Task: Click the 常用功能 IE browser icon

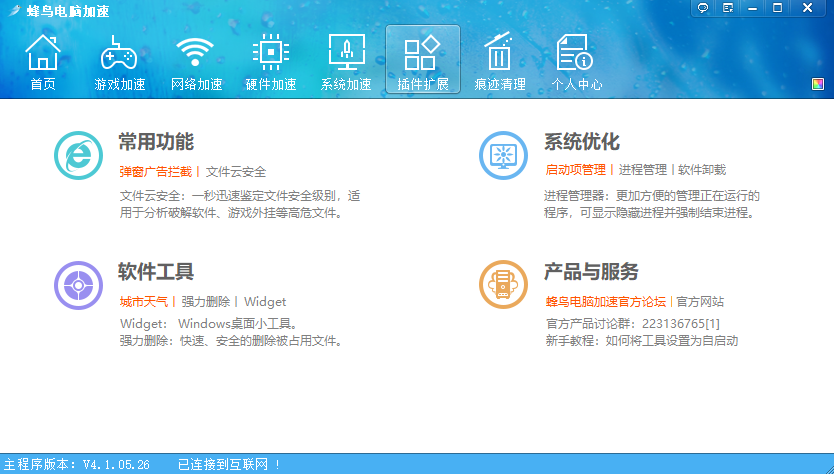Action: (78, 155)
